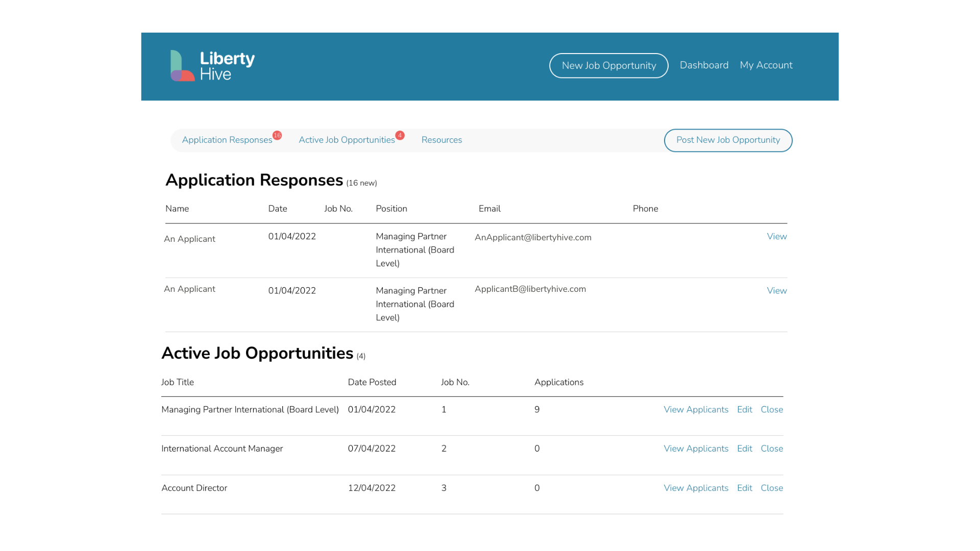
Task: Click the red 16 notification badge
Action: (x=277, y=135)
